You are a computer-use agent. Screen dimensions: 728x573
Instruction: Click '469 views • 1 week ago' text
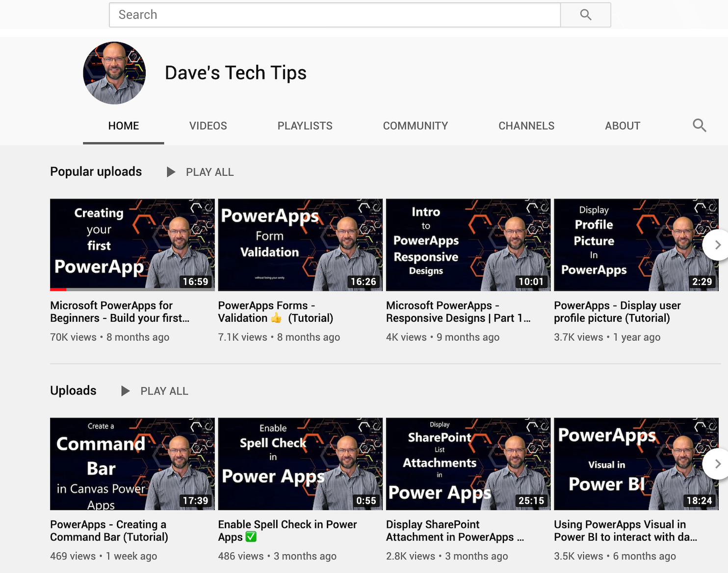tap(104, 556)
